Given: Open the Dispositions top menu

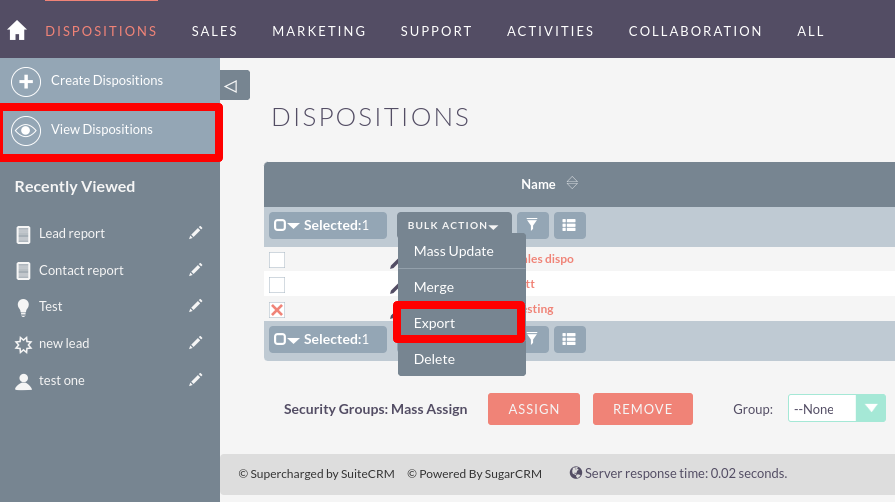Looking at the screenshot, I should (x=101, y=31).
